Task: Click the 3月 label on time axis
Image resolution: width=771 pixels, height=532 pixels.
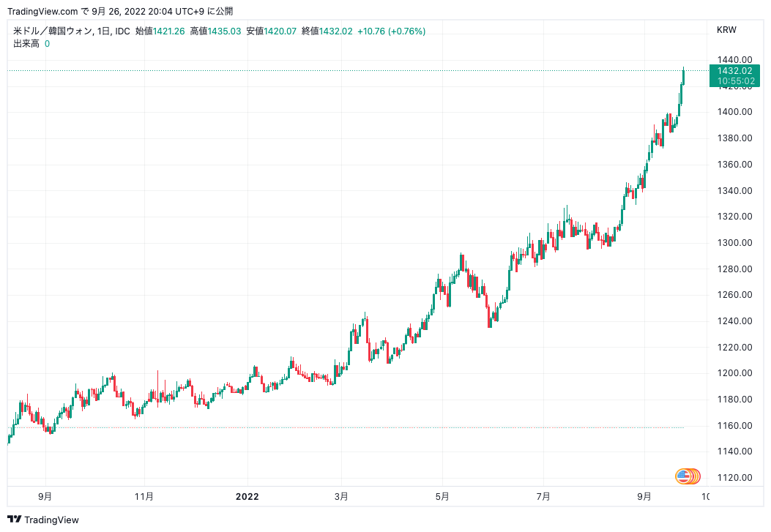Action: pos(341,496)
